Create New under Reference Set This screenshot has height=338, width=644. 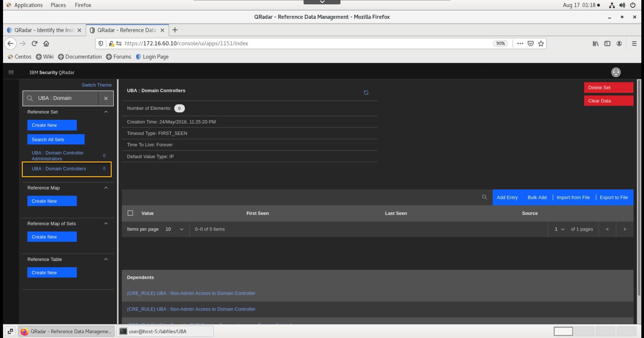coord(52,125)
